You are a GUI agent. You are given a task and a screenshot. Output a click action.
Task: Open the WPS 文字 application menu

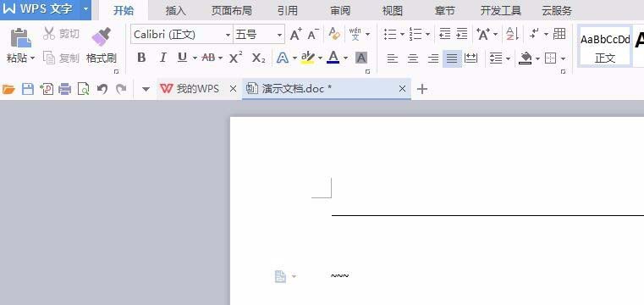coord(46,9)
